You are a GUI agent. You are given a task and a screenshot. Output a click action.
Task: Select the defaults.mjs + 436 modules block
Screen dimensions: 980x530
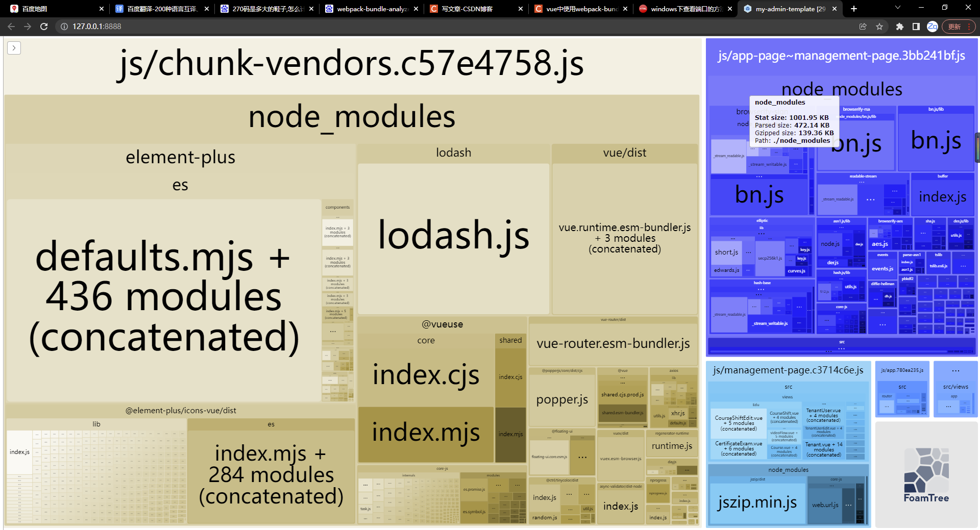click(163, 300)
